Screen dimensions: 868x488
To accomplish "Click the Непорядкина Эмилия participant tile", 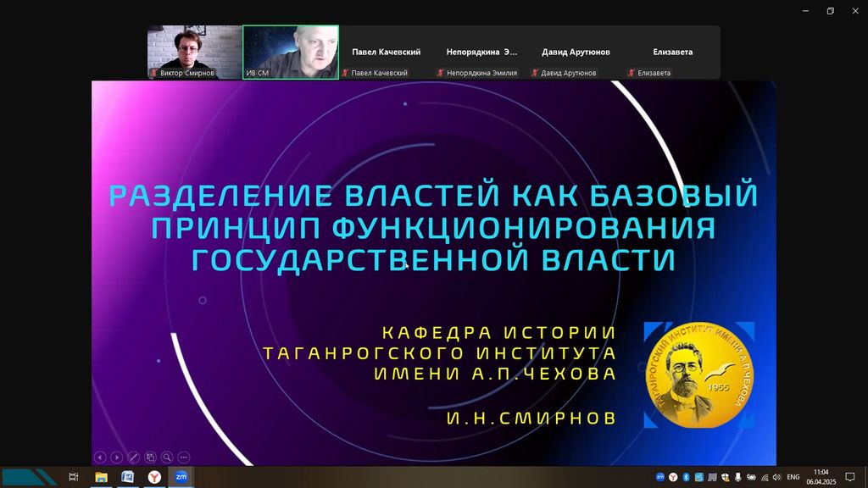I will 481,52.
